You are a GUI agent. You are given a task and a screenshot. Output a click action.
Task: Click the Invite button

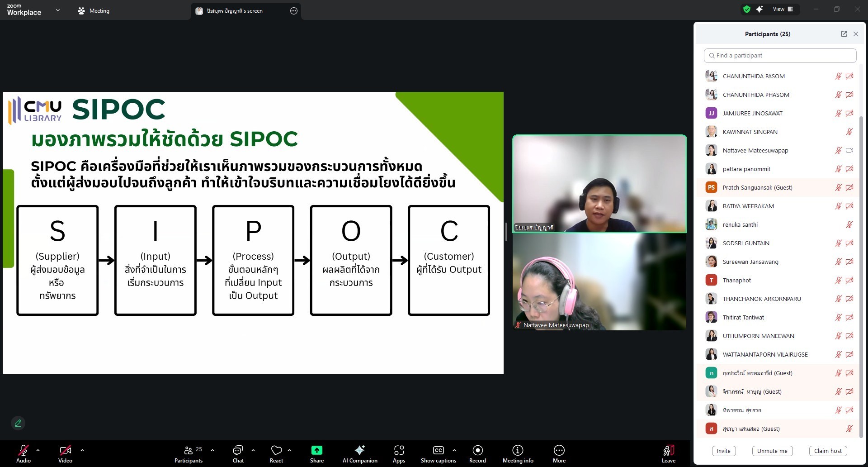[723, 451]
